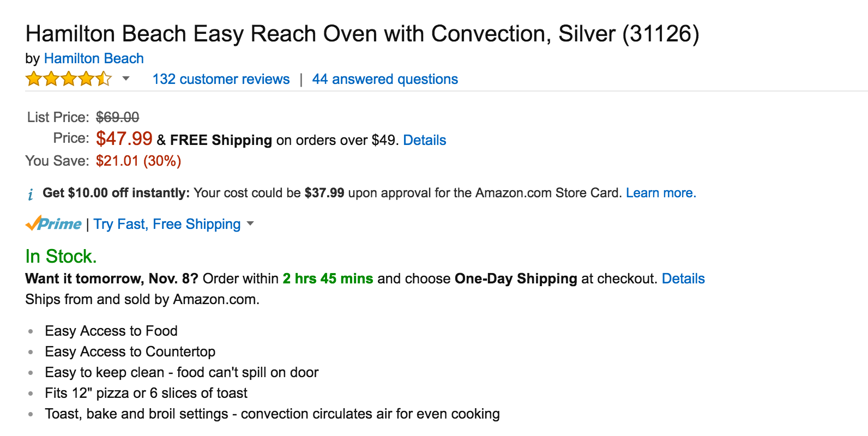The width and height of the screenshot is (868, 436).
Task: Click the Prime logo
Action: pos(53,224)
